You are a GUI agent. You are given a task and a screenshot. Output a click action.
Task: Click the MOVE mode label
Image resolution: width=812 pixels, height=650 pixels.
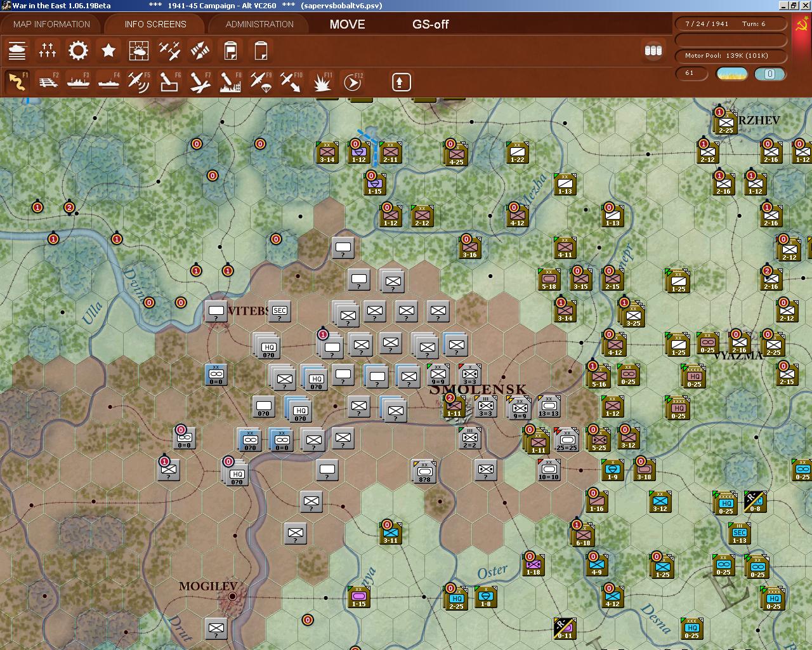point(347,24)
